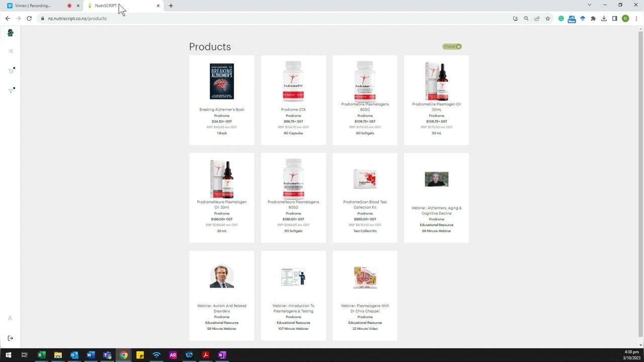Open the shopping cart icon in sidebar

[11, 71]
